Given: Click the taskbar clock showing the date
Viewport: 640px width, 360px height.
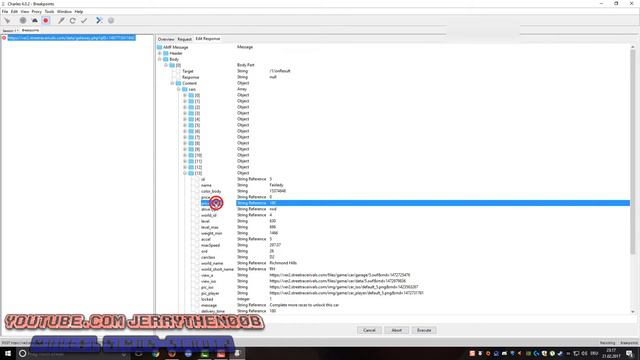Looking at the screenshot, I should point(611,353).
